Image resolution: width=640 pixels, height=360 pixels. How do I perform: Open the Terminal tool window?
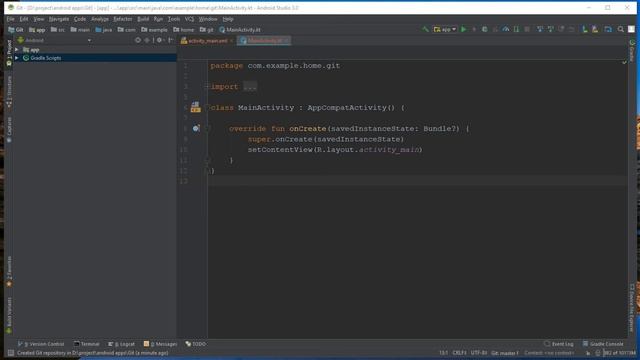tap(87, 344)
